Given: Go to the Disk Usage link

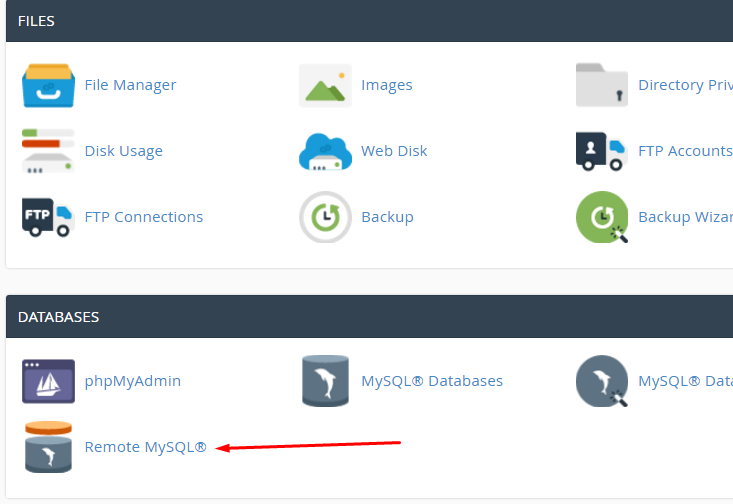Looking at the screenshot, I should click(123, 151).
